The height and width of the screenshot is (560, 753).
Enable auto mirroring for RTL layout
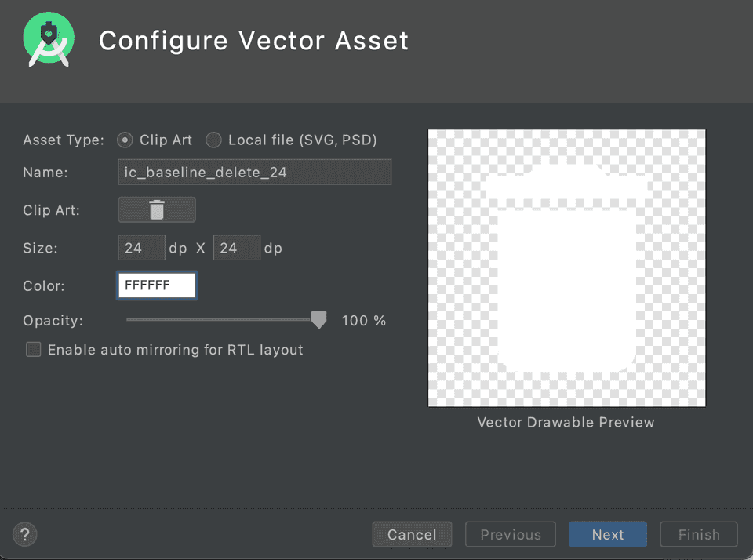pos(33,350)
